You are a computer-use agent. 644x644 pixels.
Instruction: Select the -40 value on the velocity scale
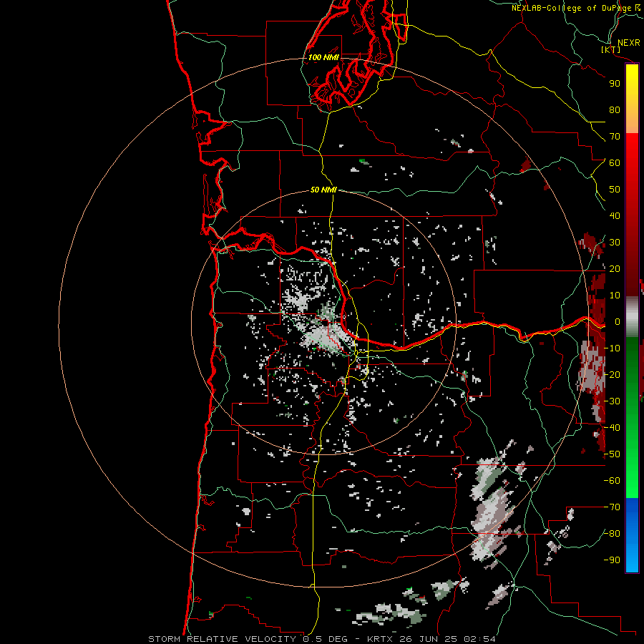click(x=612, y=428)
